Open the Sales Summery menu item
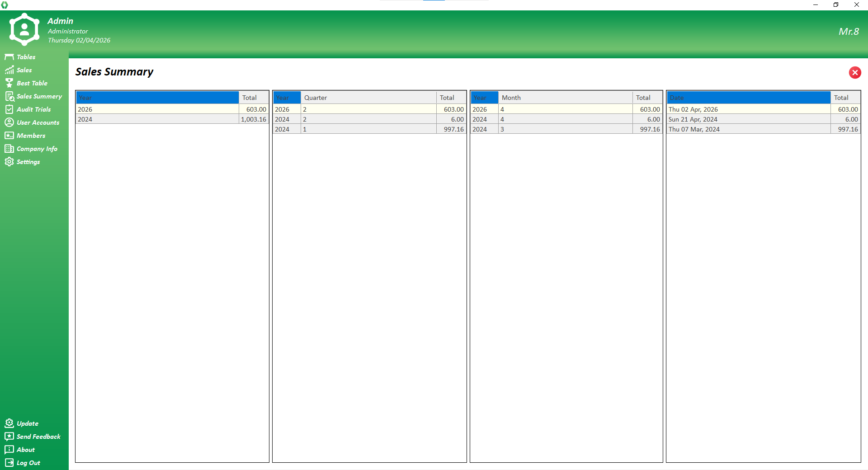 pos(39,96)
